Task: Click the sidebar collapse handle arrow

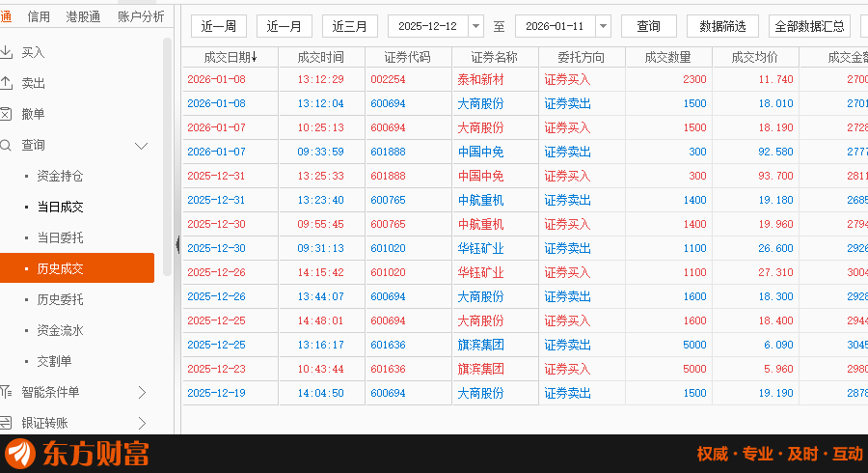Action: [177, 243]
